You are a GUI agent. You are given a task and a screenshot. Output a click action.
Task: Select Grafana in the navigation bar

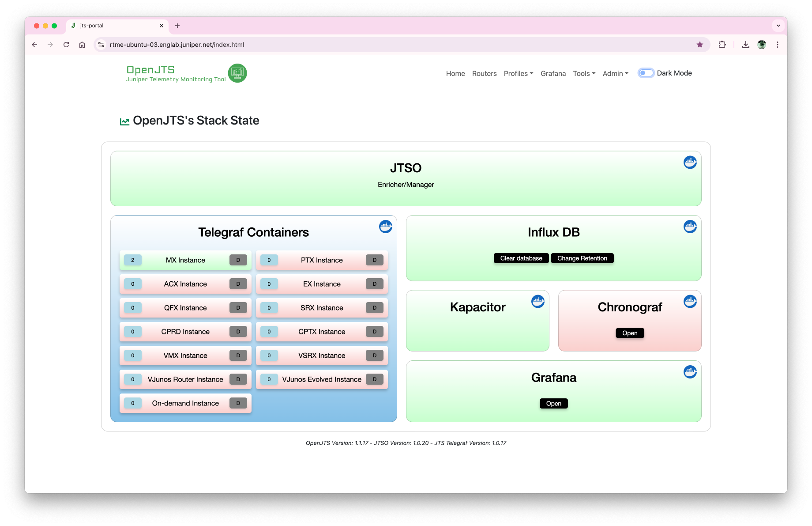(553, 74)
